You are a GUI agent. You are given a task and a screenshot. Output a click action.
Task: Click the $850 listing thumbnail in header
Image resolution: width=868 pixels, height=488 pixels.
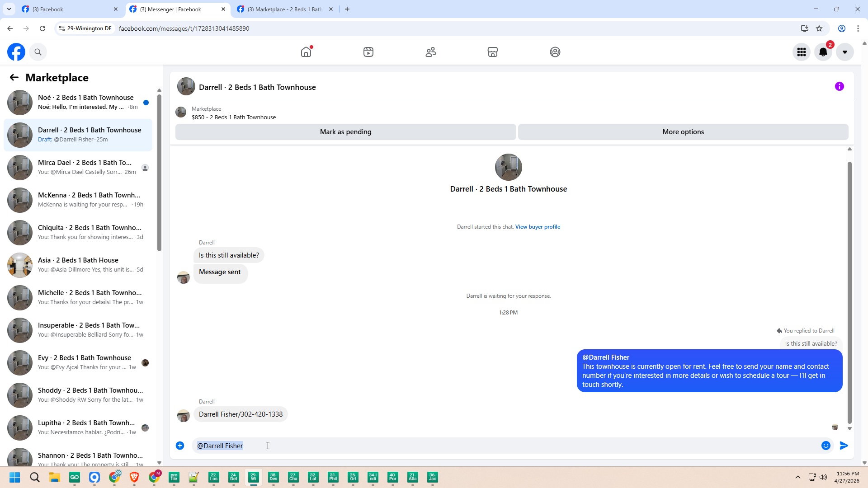coord(181,112)
